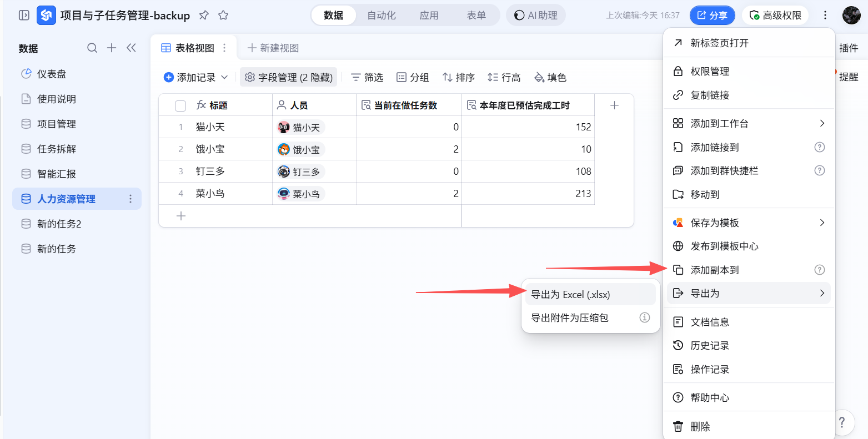
Task: Open the 添加记录 dropdown arrow
Action: [x=225, y=77]
